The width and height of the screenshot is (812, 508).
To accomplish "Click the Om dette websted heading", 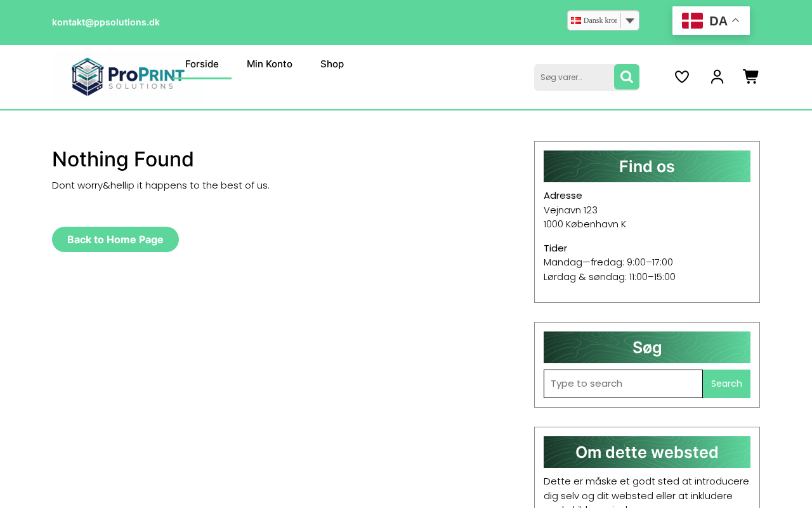I will [x=647, y=452].
